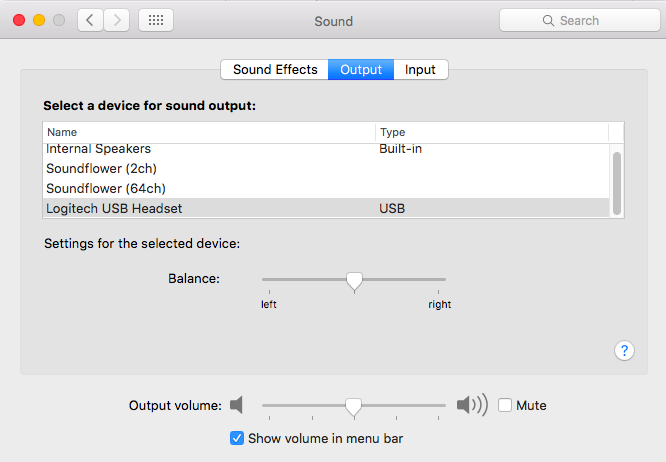Switch to the Input tab
This screenshot has width=666, height=462.
click(420, 69)
